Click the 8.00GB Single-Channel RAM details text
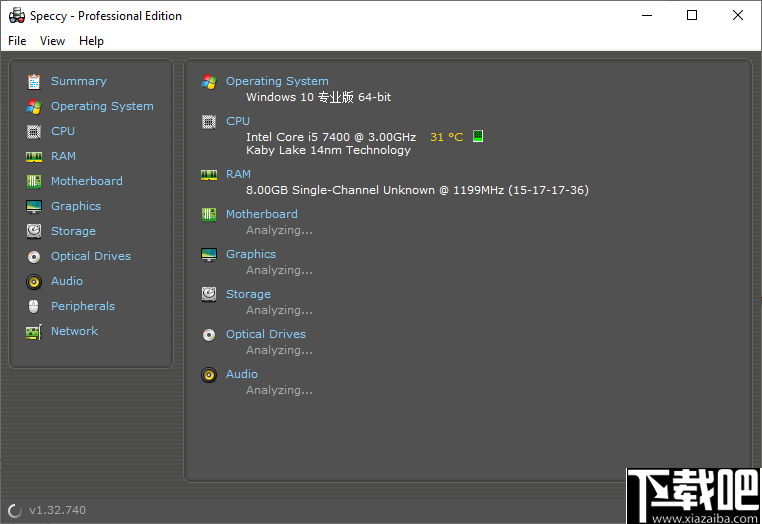 (x=417, y=190)
